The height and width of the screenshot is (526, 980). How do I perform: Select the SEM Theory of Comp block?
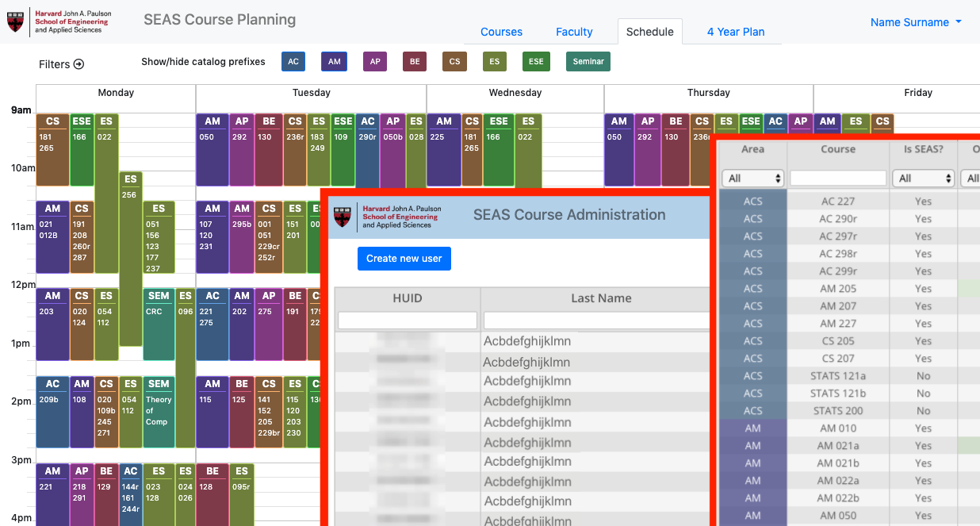tap(159, 411)
